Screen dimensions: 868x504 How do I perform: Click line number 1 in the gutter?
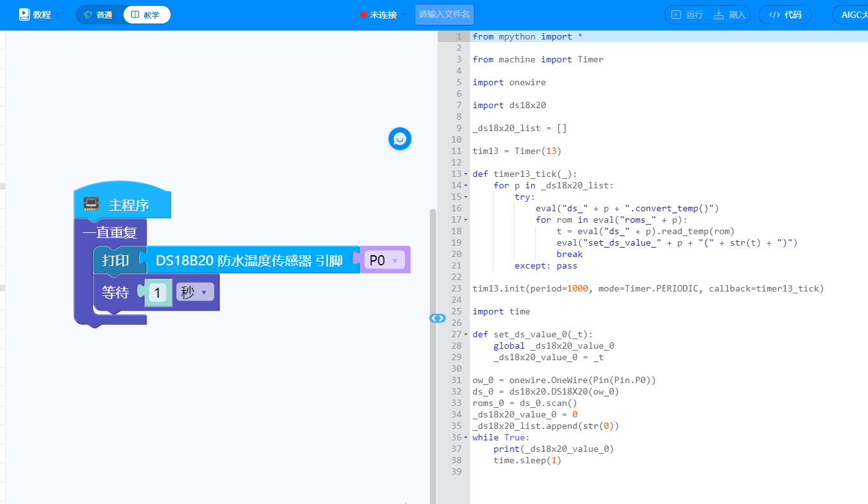click(459, 37)
